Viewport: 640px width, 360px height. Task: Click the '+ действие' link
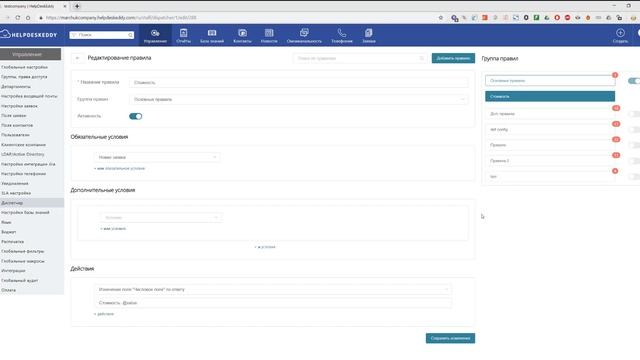pyautogui.click(x=104, y=314)
